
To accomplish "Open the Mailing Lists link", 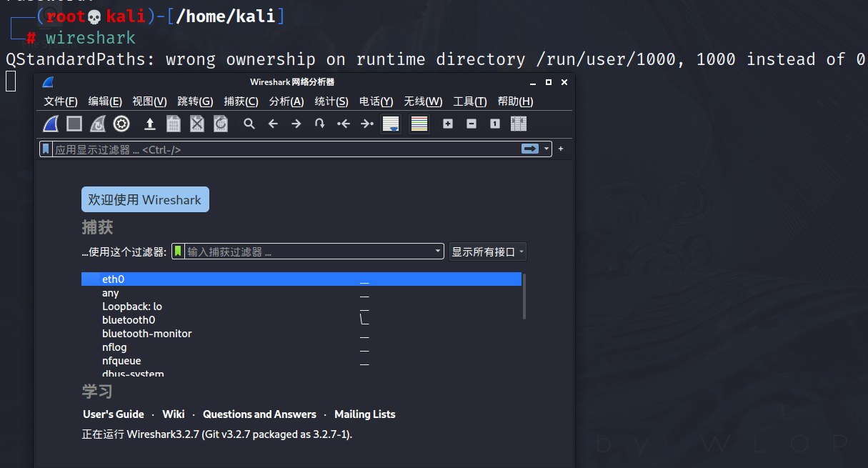I will [x=364, y=414].
